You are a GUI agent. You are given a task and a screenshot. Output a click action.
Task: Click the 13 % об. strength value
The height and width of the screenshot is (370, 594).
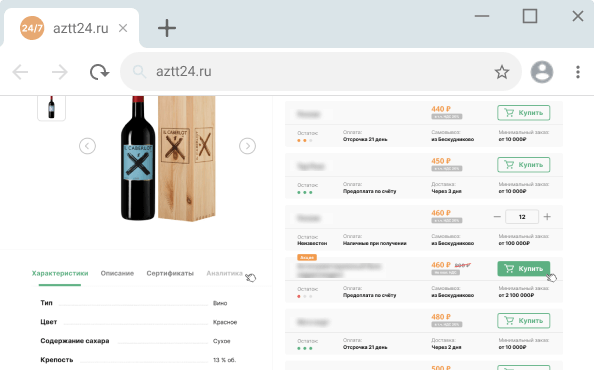(224, 360)
